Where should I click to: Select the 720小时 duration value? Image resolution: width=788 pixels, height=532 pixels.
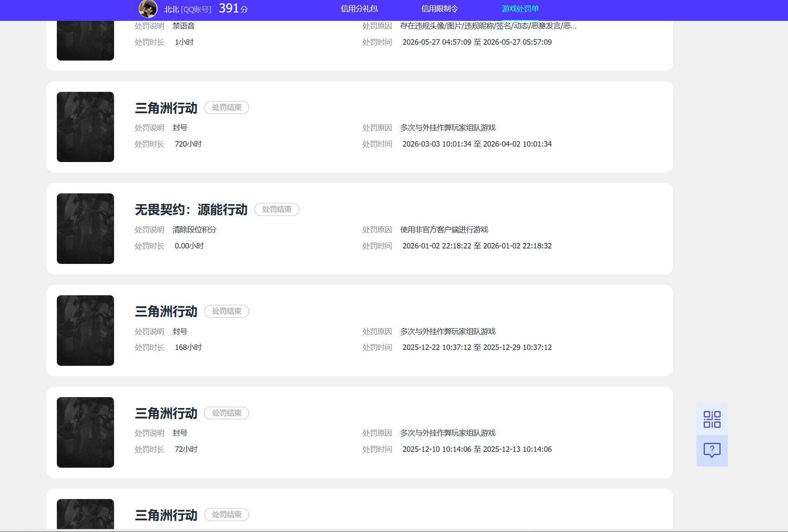click(x=188, y=144)
